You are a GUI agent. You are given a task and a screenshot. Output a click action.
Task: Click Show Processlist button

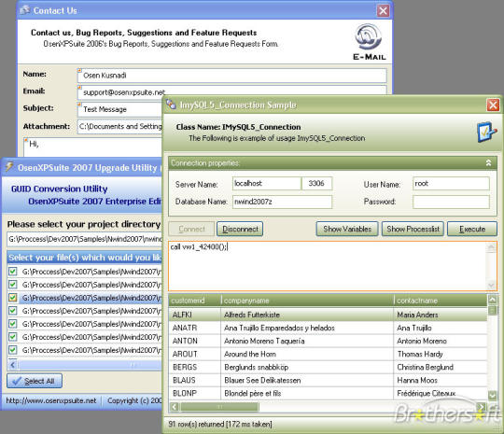[413, 229]
